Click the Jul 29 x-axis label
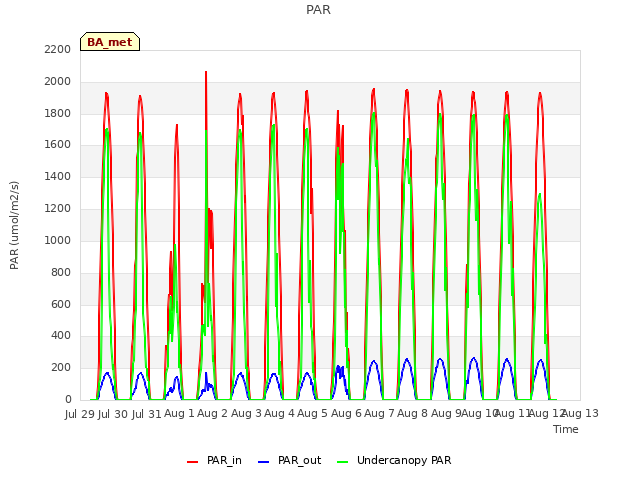This screenshot has height=480, width=640. (x=80, y=414)
